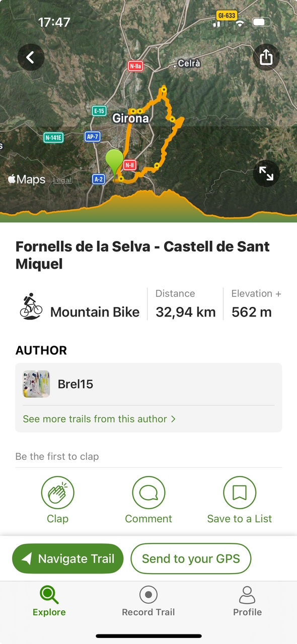Expand author trails via the chevron arrow
The height and width of the screenshot is (644, 297).
[x=173, y=419]
